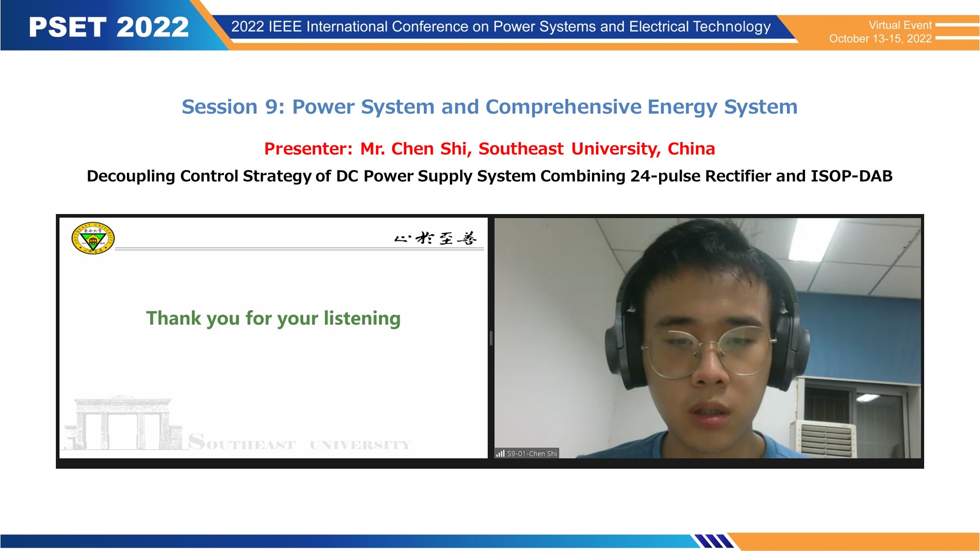This screenshot has height=551, width=980.
Task: Click the 'Virtual Event' label
Action: point(900,25)
